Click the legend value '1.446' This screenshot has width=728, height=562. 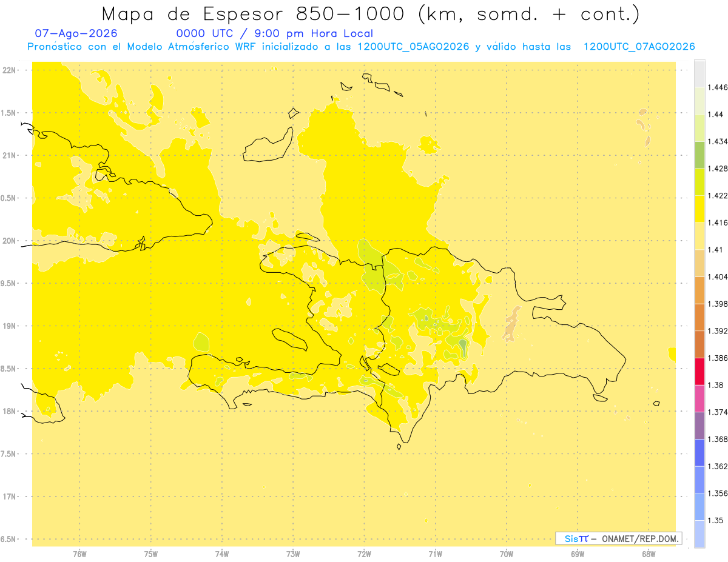[x=718, y=87]
